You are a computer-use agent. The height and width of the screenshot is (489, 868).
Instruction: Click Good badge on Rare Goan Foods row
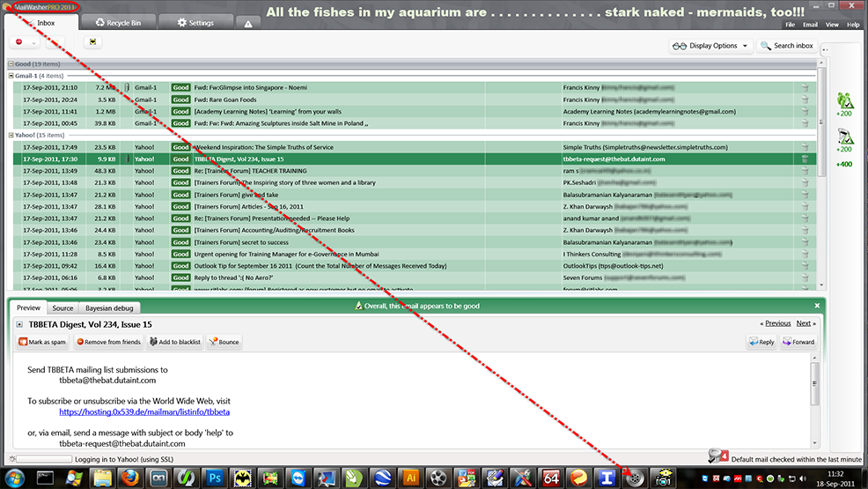point(180,100)
